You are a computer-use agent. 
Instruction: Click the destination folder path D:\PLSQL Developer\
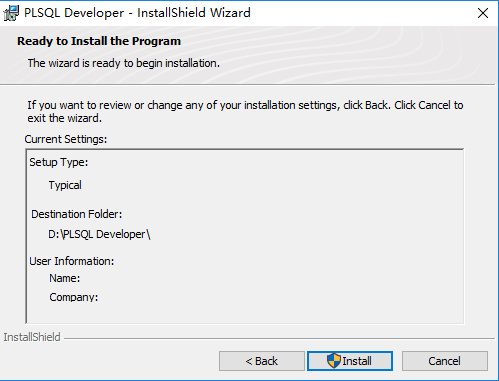(x=99, y=234)
